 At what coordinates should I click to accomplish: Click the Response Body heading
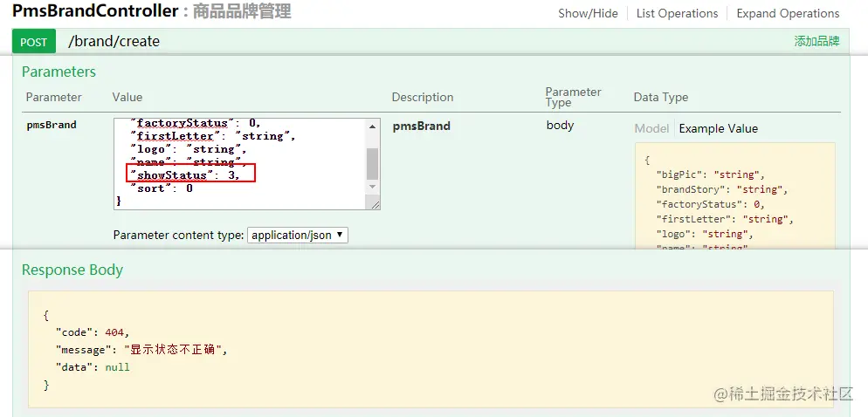tap(72, 270)
